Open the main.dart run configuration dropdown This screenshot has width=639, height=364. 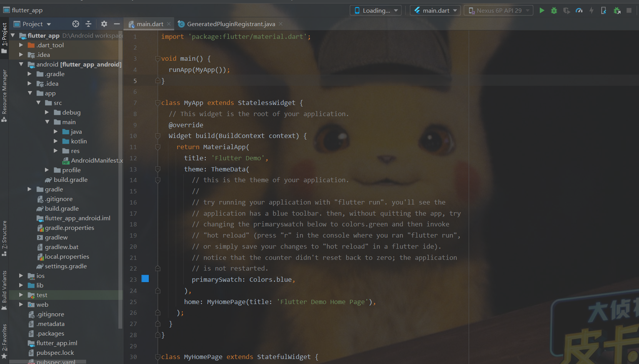pyautogui.click(x=436, y=10)
